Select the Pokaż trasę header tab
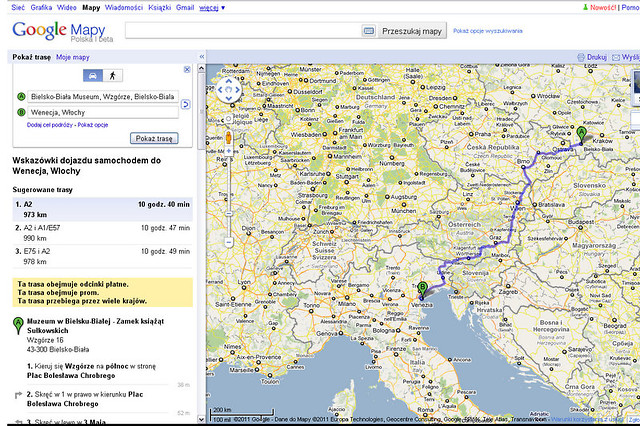Viewport: 640px width, 426px height. [x=31, y=57]
